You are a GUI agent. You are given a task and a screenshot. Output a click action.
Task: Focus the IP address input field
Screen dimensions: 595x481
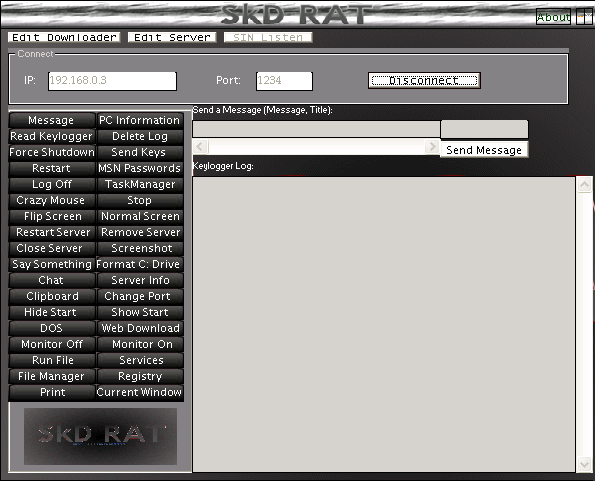[x=112, y=81]
